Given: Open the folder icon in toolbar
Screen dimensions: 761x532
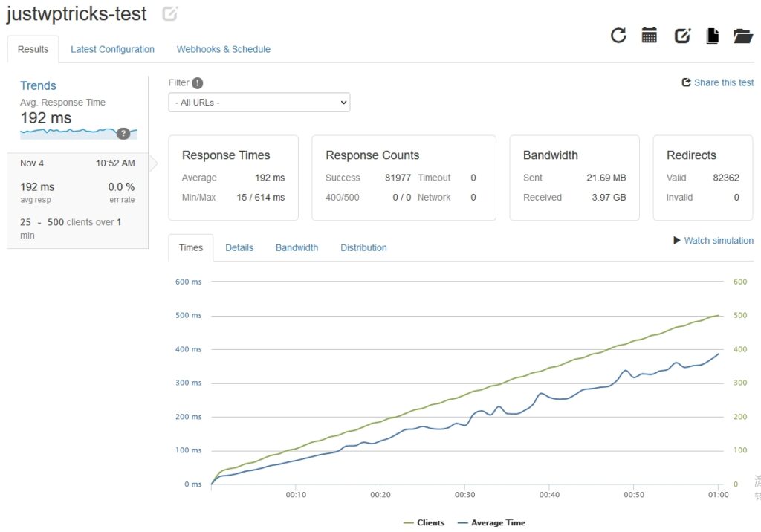Looking at the screenshot, I should [743, 36].
